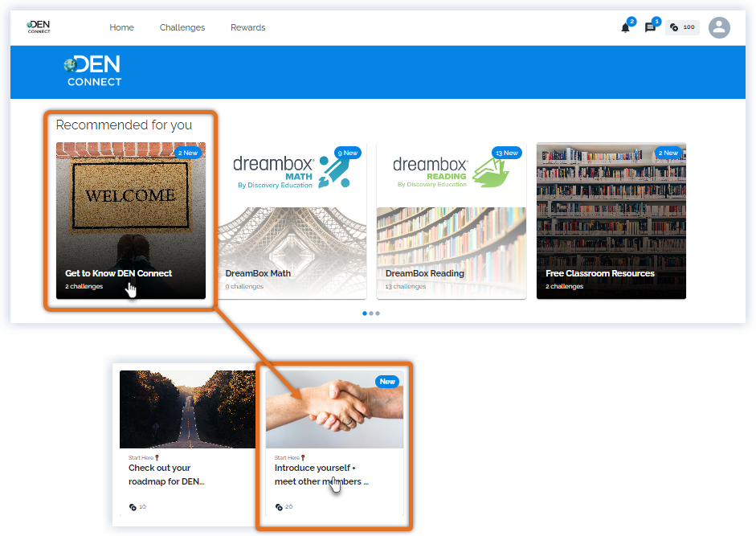Image resolution: width=756 pixels, height=536 pixels.
Task: Click the 13 New badge on DreamBox Reading
Action: (x=507, y=153)
